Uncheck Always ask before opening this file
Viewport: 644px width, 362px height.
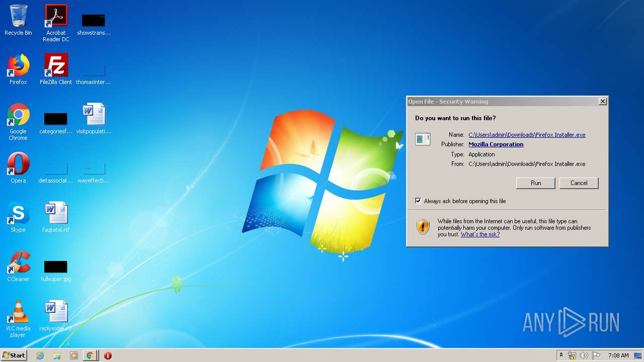point(418,201)
